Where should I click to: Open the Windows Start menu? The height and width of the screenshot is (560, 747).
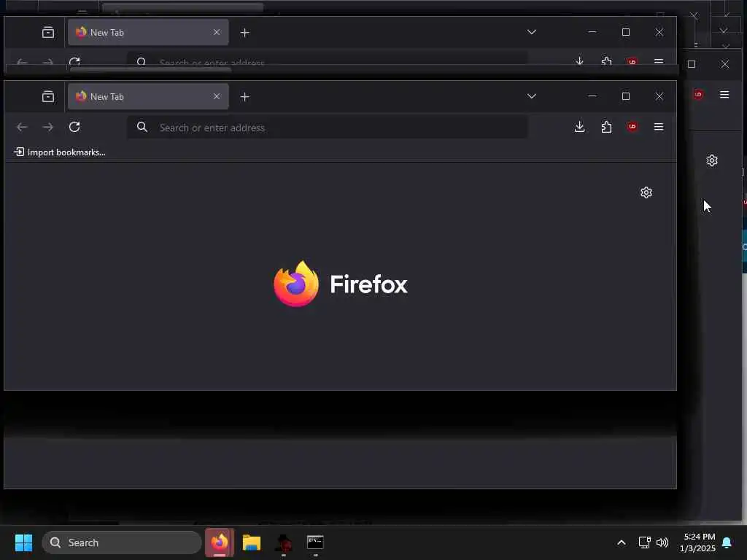click(23, 542)
